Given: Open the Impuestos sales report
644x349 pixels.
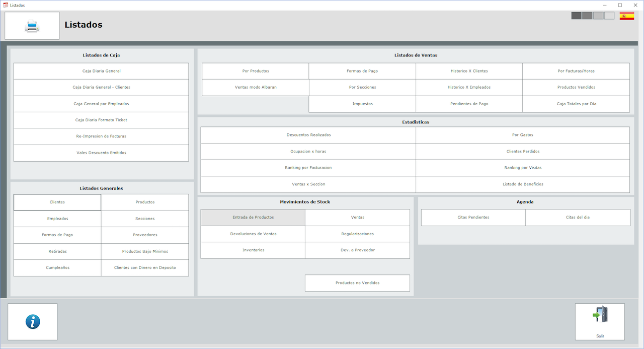Looking at the screenshot, I should tap(362, 104).
